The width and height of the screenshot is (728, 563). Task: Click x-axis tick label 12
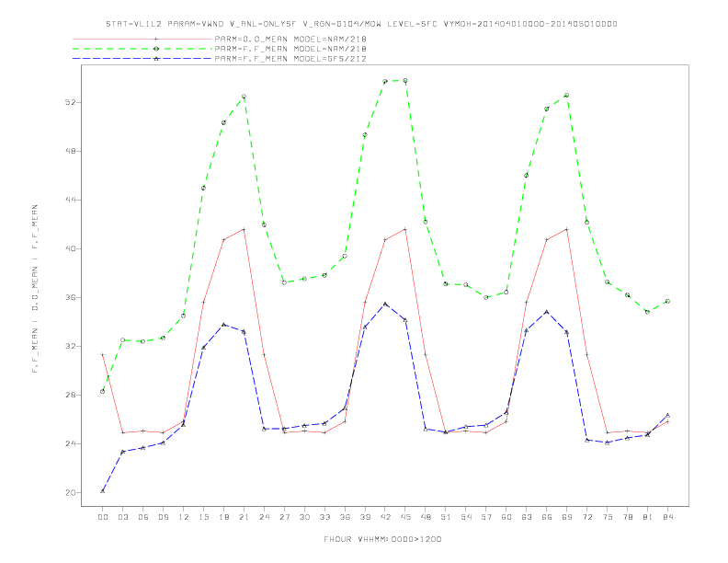[184, 517]
